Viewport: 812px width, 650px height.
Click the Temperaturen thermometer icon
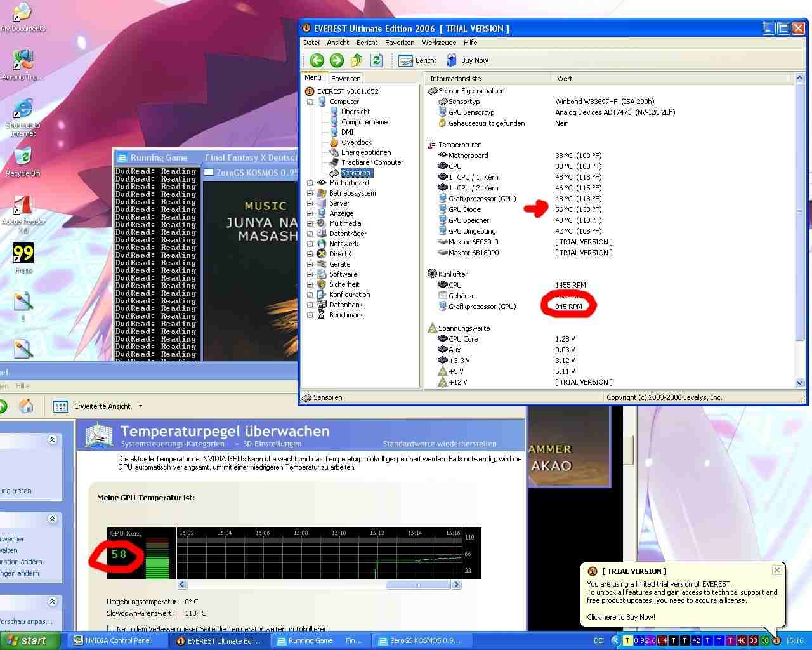432,145
